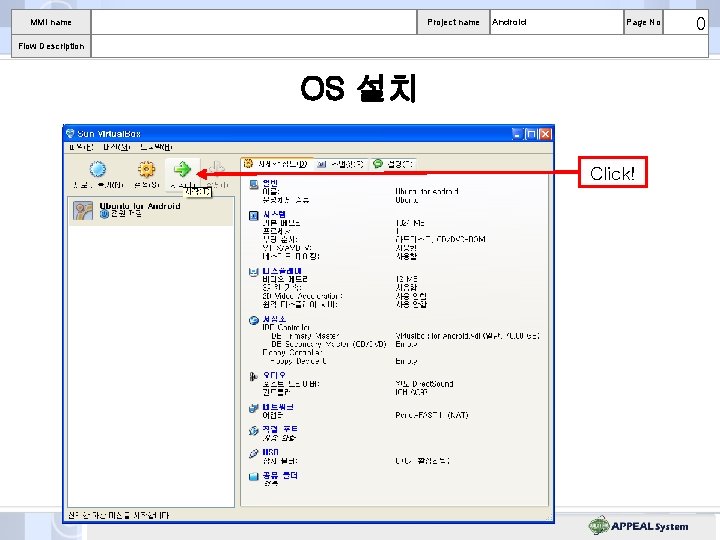
Task: Click the VirtualBox title bar logo icon
Action: click(70, 134)
